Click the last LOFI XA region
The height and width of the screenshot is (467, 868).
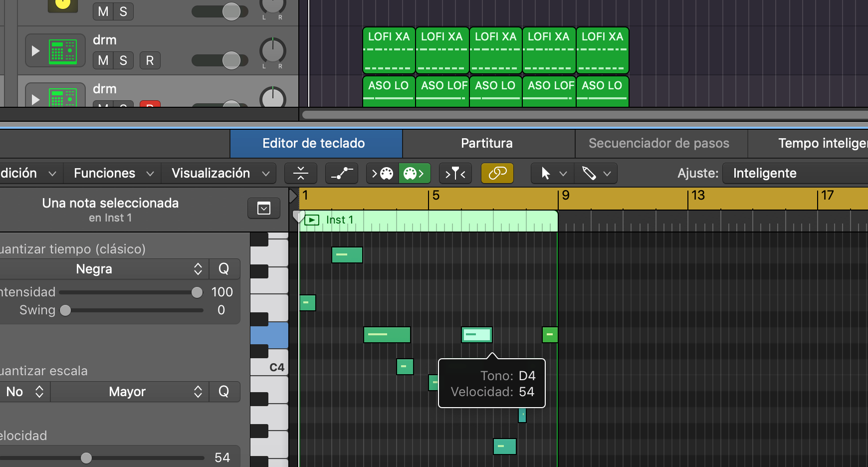[x=603, y=50]
